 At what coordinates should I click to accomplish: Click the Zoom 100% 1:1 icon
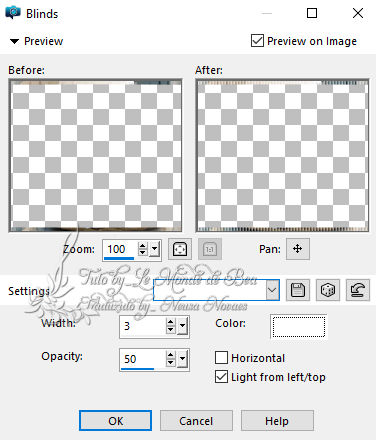coord(210,249)
